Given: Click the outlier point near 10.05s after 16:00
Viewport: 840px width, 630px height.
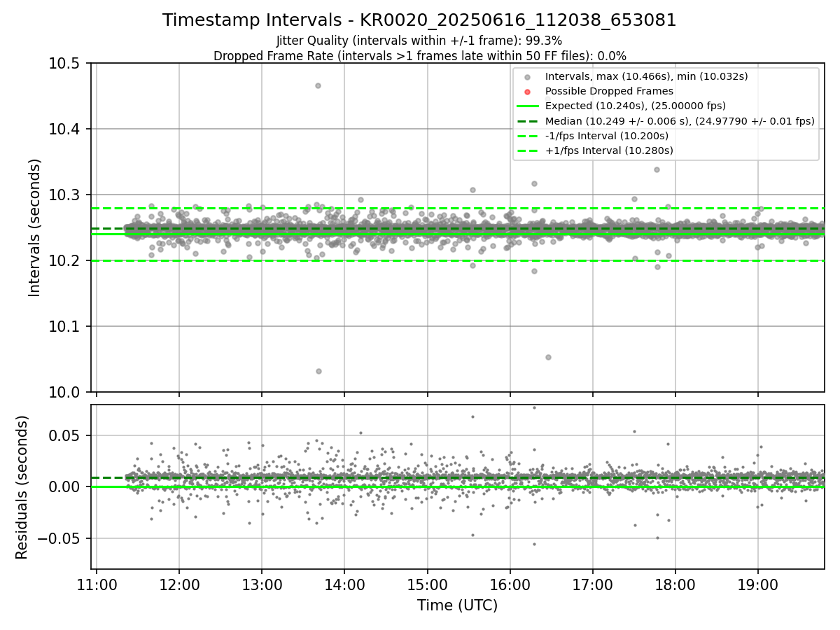Looking at the screenshot, I should coord(548,357).
